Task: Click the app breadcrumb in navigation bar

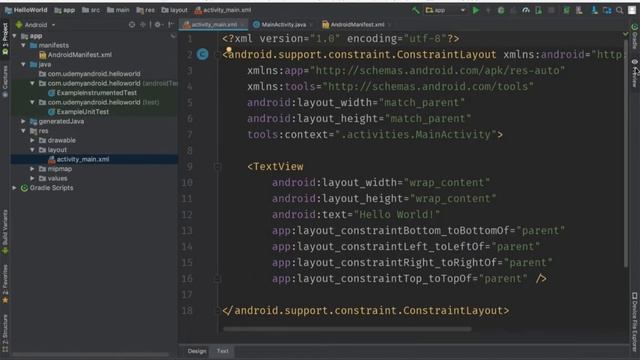Action: tap(64, 10)
